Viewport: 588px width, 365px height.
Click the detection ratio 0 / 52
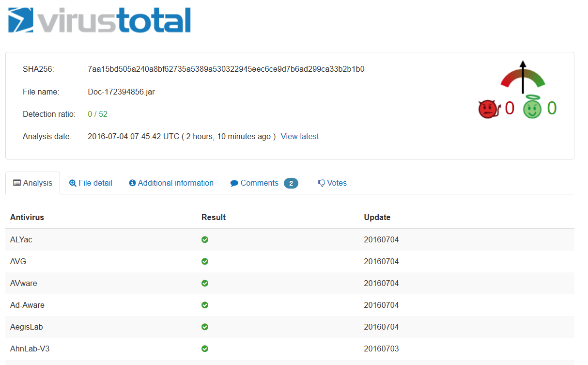point(97,114)
